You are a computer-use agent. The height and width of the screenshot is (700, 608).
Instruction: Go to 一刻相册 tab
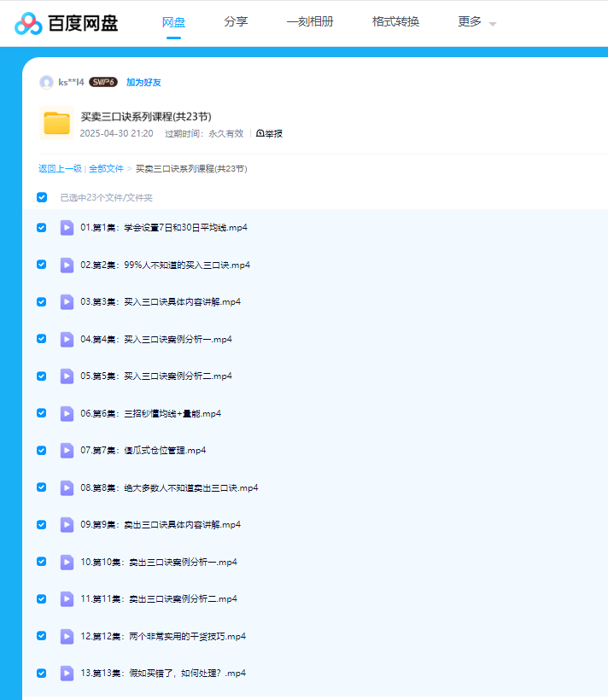tap(309, 22)
